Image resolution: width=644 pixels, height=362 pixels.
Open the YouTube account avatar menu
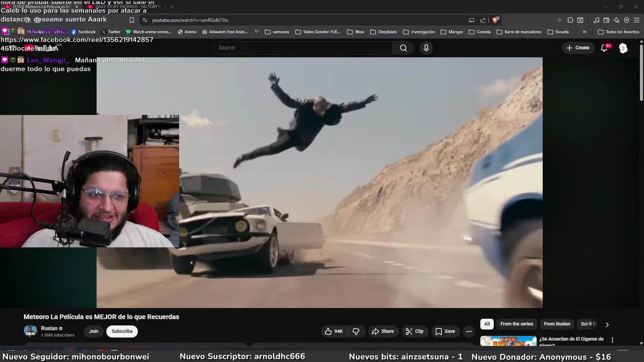coord(623,48)
